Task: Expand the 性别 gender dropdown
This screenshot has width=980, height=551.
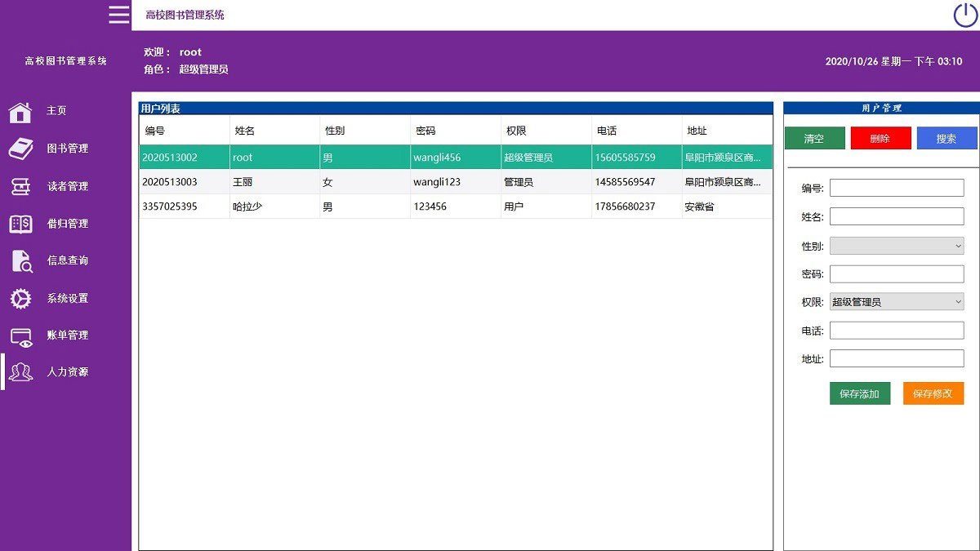Action: click(x=897, y=246)
